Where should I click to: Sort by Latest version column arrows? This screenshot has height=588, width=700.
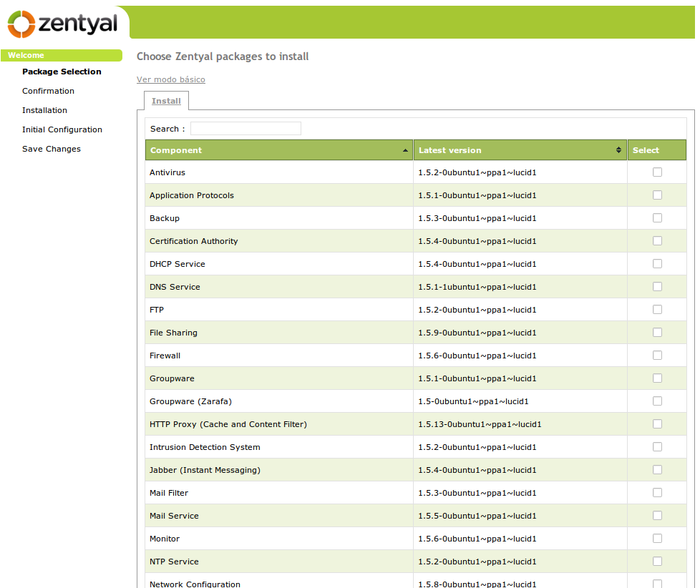pos(618,150)
